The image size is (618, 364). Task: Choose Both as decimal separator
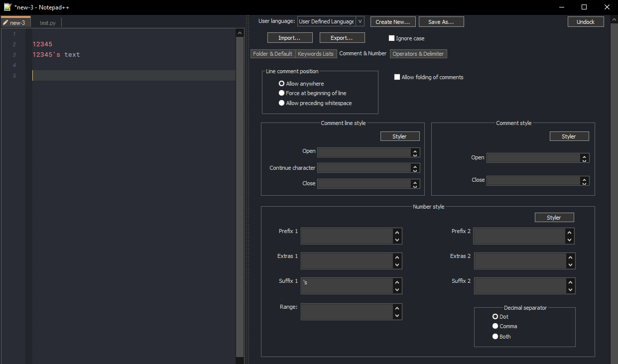pyautogui.click(x=495, y=337)
